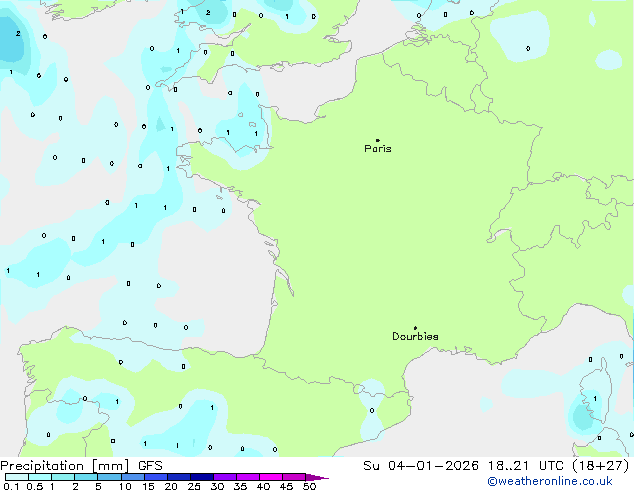
Task: Pick legend swatch between 45 and 50
Action: (294, 477)
